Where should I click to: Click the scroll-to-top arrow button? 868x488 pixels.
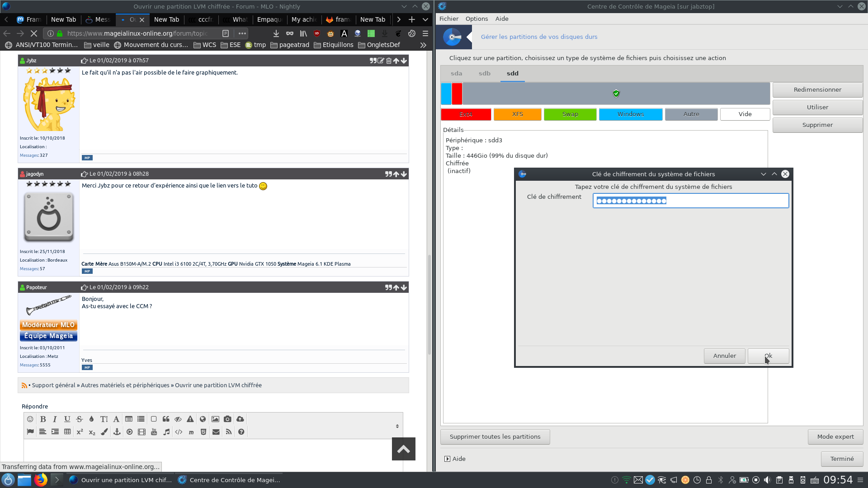point(403,449)
